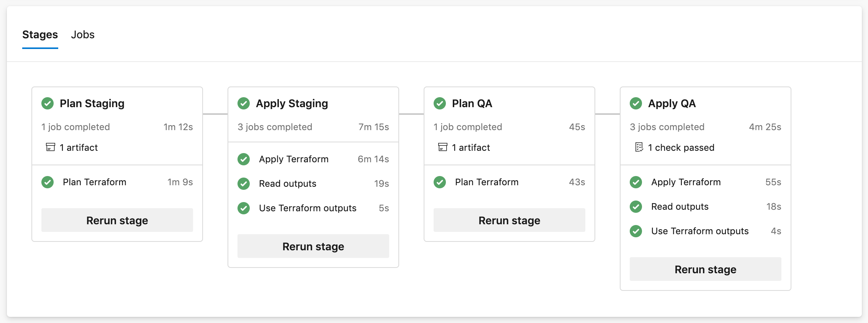Click the 7m 15s stage duration
The image size is (868, 323).
pos(374,127)
